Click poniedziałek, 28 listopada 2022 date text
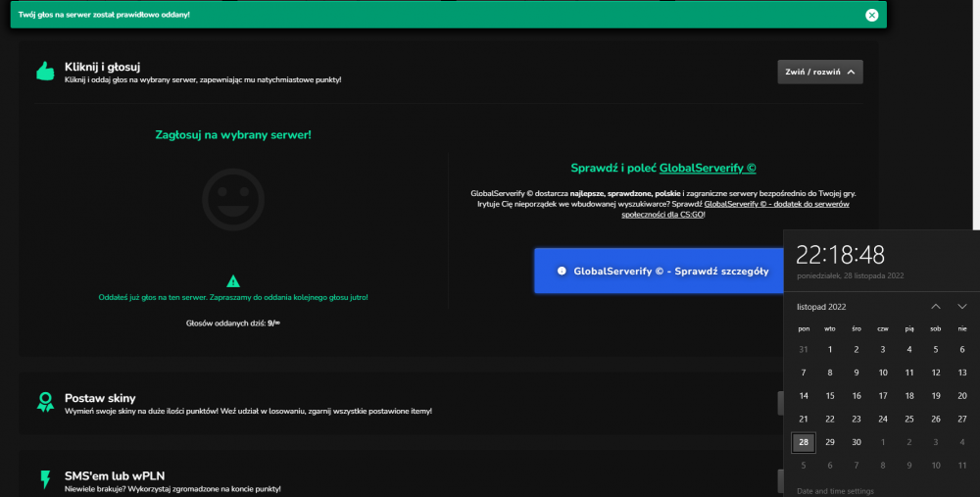This screenshot has height=497, width=980. (850, 275)
